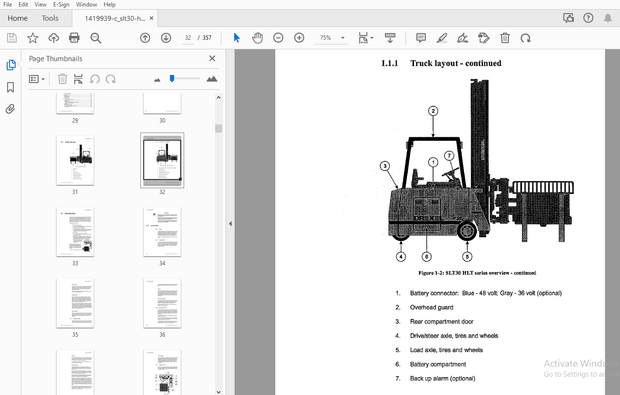620x395 pixels.
Task: Open the Bookmarks sidebar panel
Action: pyautogui.click(x=11, y=87)
